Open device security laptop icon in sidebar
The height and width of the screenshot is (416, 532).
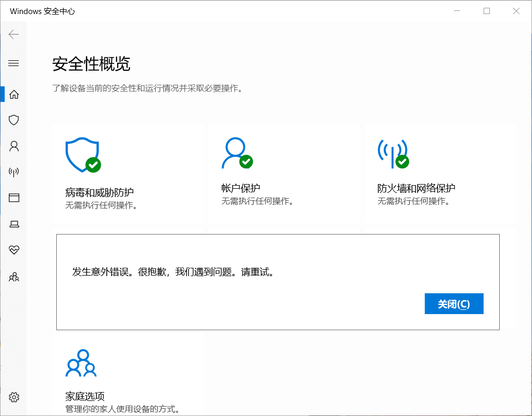(x=14, y=224)
